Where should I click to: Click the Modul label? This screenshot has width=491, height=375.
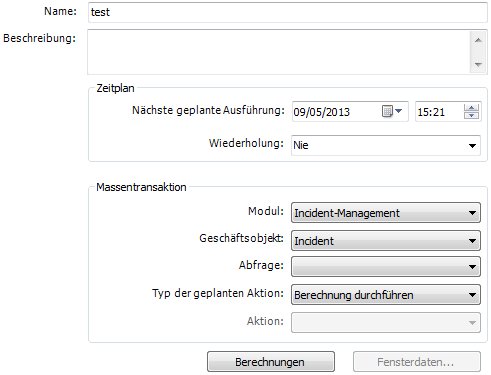(266, 211)
